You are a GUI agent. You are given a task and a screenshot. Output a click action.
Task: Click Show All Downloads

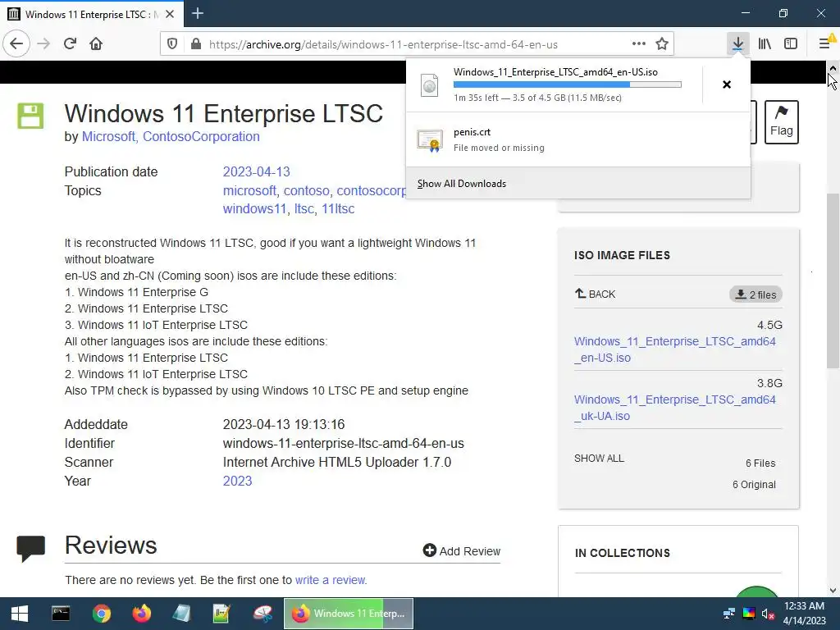[x=462, y=184]
